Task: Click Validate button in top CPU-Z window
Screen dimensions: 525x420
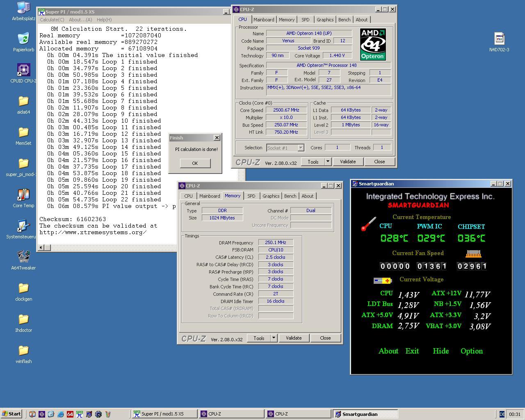Action: 348,162
